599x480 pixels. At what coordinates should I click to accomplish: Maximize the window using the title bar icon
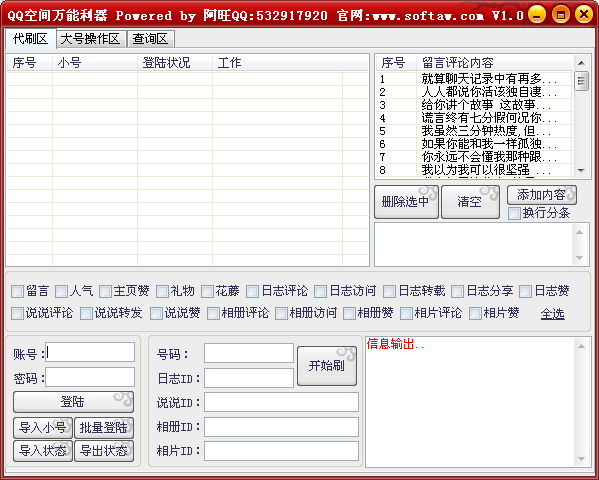560,15
